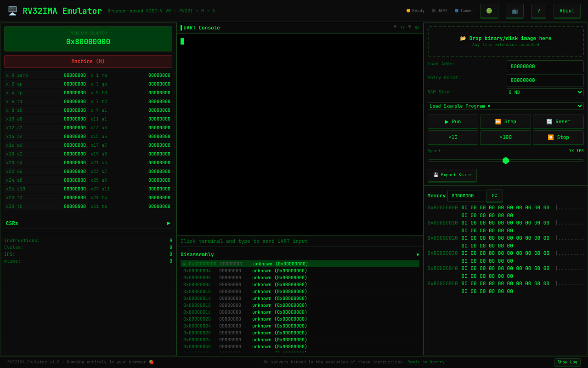Click the computer logo next to RV32IMA Emulator
Viewport: 588px width, 368px height.
click(x=12, y=11)
